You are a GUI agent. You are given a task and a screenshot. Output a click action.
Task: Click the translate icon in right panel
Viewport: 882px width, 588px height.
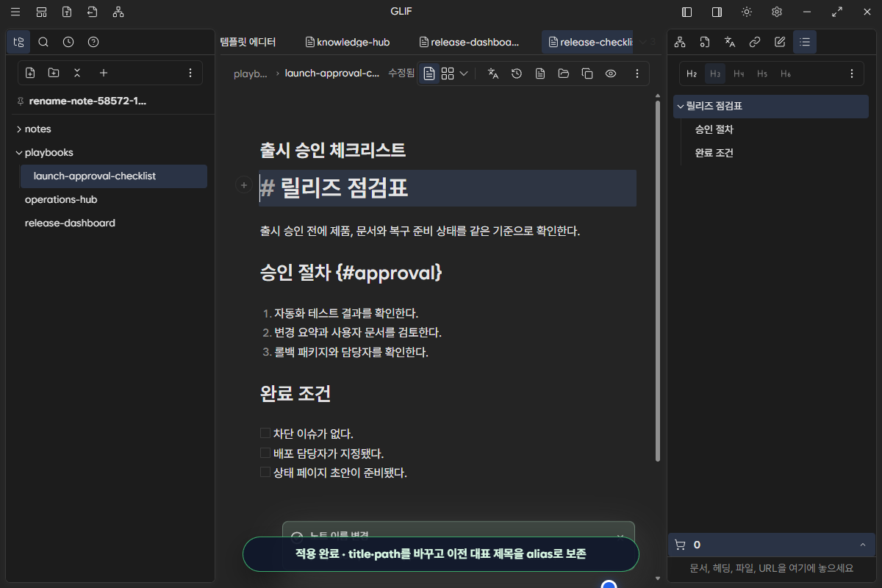730,42
